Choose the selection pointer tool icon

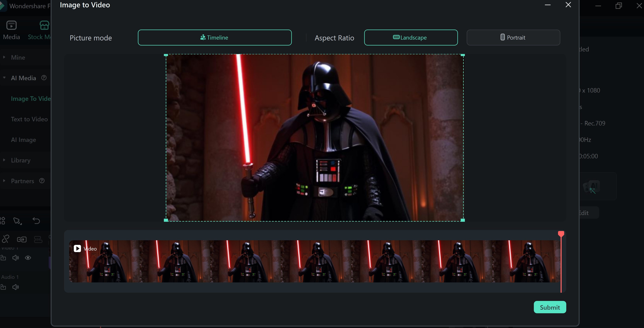pyautogui.click(x=18, y=221)
